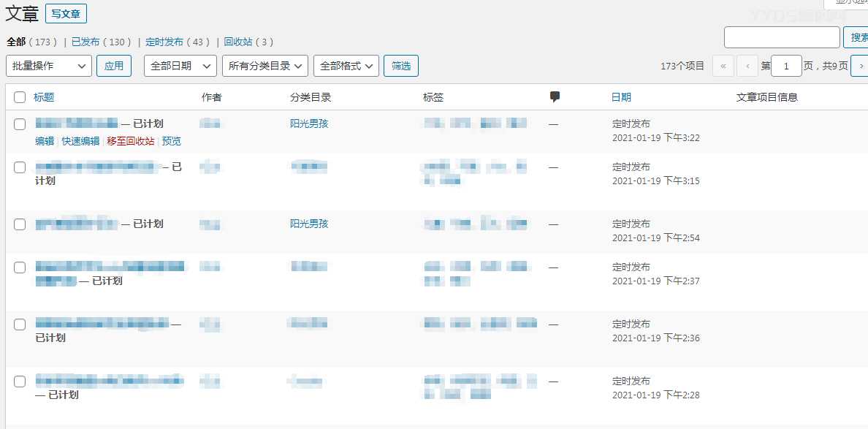Click the comments bubble column icon

pyautogui.click(x=555, y=96)
